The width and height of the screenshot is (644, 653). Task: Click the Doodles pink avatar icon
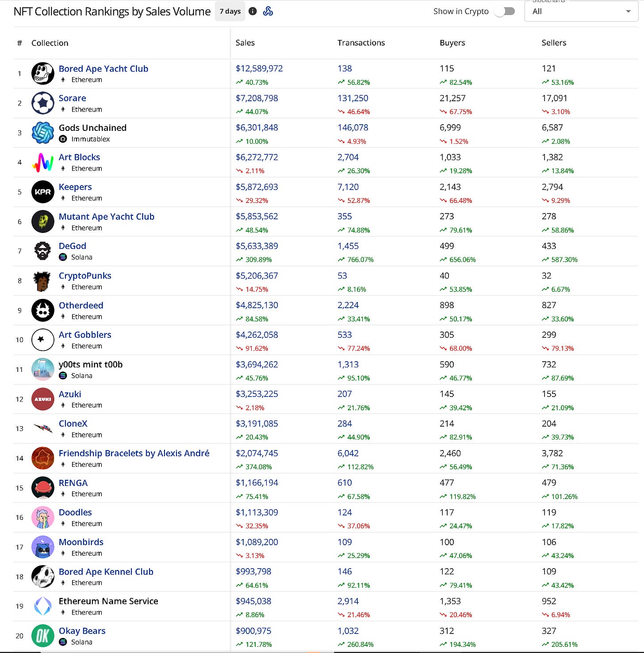pos(43,517)
